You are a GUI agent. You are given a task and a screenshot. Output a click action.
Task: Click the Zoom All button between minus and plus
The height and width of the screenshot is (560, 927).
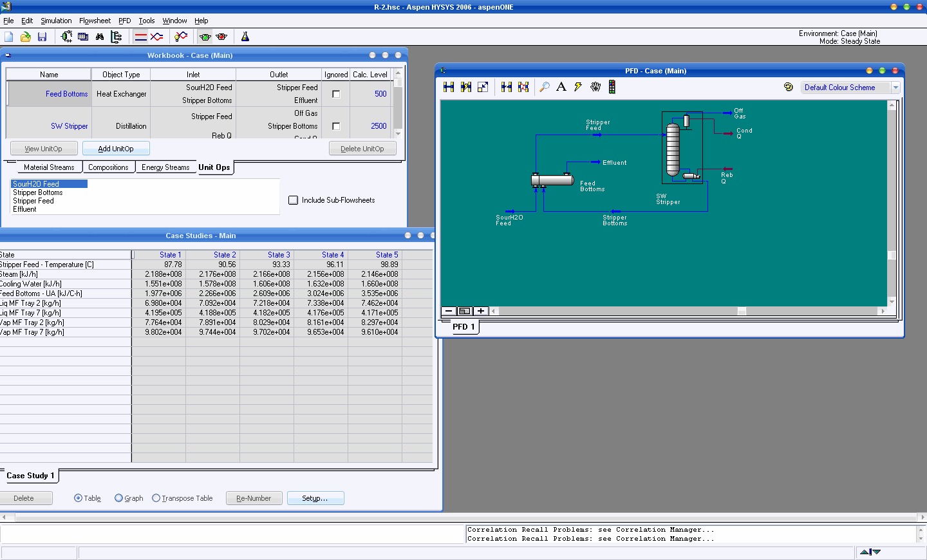click(464, 311)
